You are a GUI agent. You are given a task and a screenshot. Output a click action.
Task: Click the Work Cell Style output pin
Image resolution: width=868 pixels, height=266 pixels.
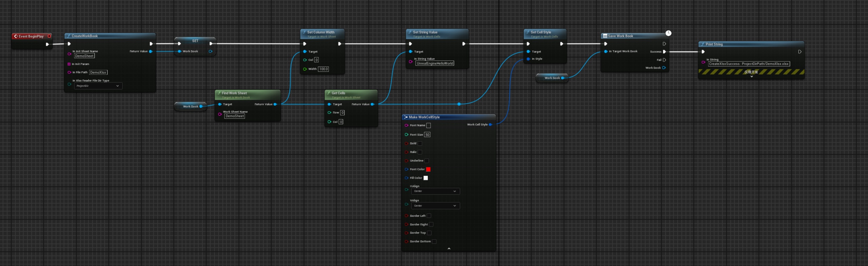pos(491,125)
